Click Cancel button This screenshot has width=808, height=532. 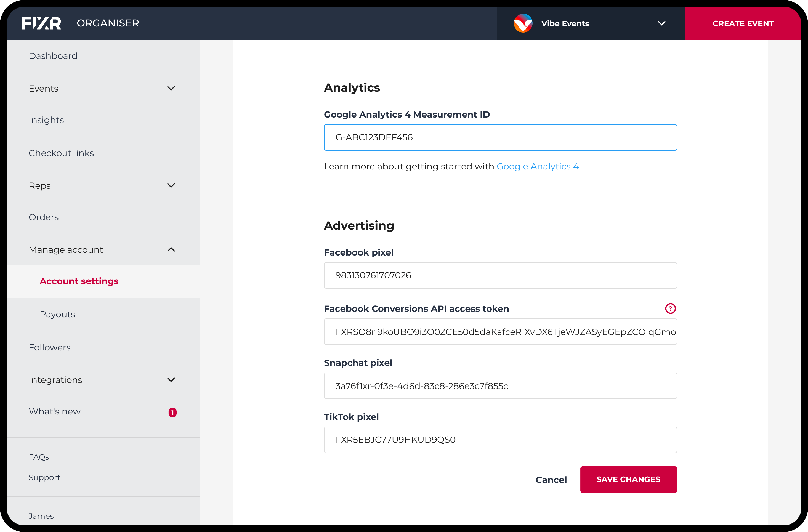click(x=551, y=480)
